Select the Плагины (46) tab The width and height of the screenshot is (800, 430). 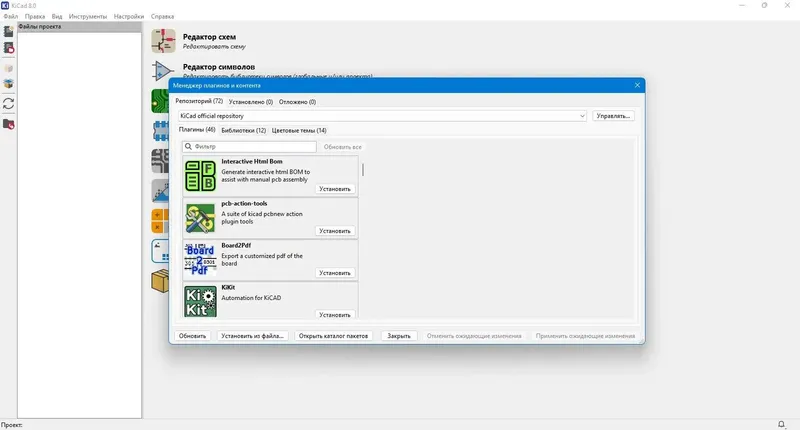coord(197,130)
